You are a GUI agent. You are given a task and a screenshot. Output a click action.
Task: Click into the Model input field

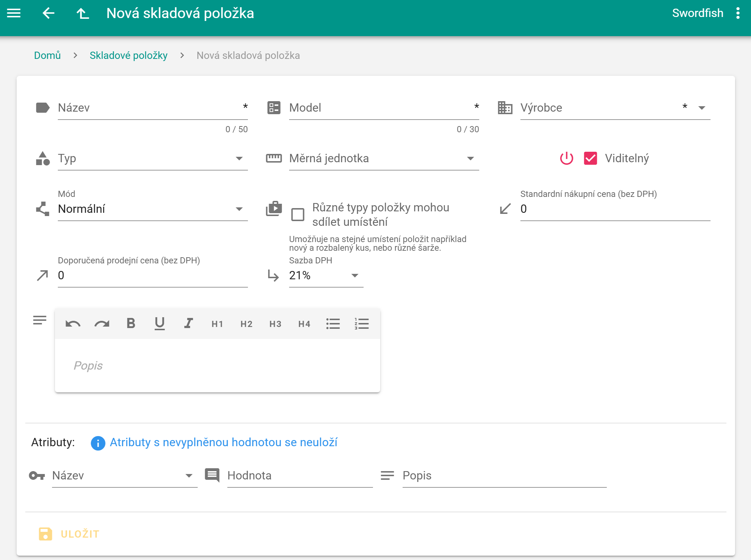[379, 108]
